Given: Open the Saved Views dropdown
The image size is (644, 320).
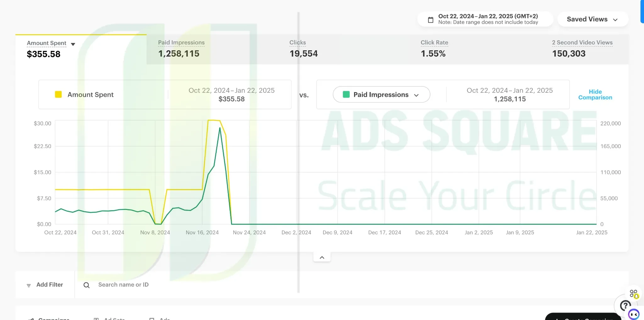Looking at the screenshot, I should pyautogui.click(x=593, y=19).
